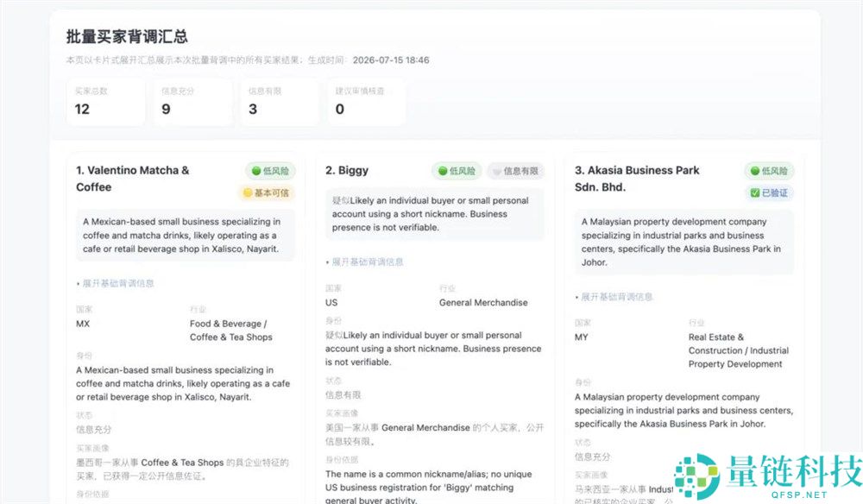Select the 建议审慎核查 0 stat card

(367, 102)
